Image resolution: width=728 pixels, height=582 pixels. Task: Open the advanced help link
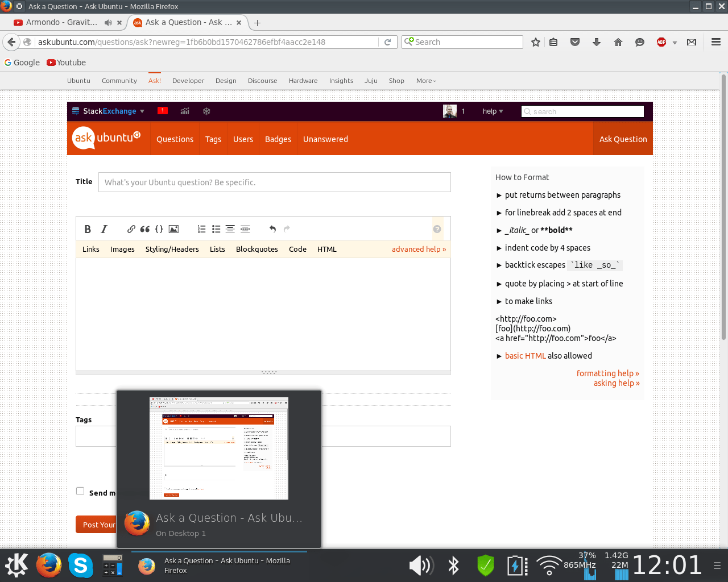(419, 249)
